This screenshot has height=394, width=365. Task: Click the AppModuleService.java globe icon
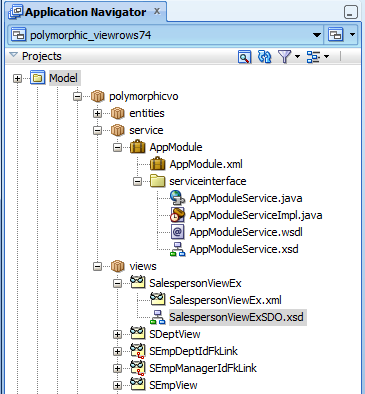(177, 198)
